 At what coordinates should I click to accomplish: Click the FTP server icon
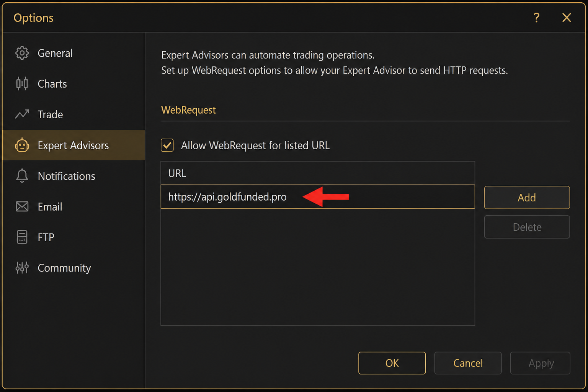click(22, 237)
